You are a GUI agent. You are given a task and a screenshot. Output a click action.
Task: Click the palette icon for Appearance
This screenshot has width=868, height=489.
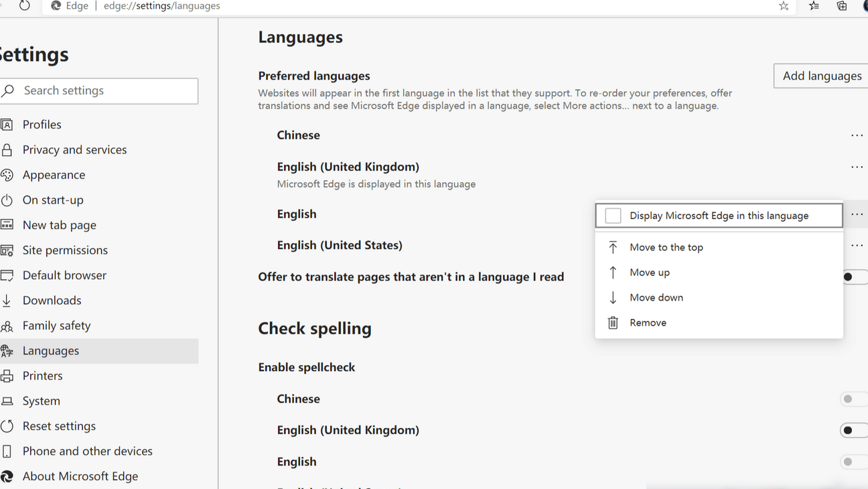pyautogui.click(x=7, y=175)
